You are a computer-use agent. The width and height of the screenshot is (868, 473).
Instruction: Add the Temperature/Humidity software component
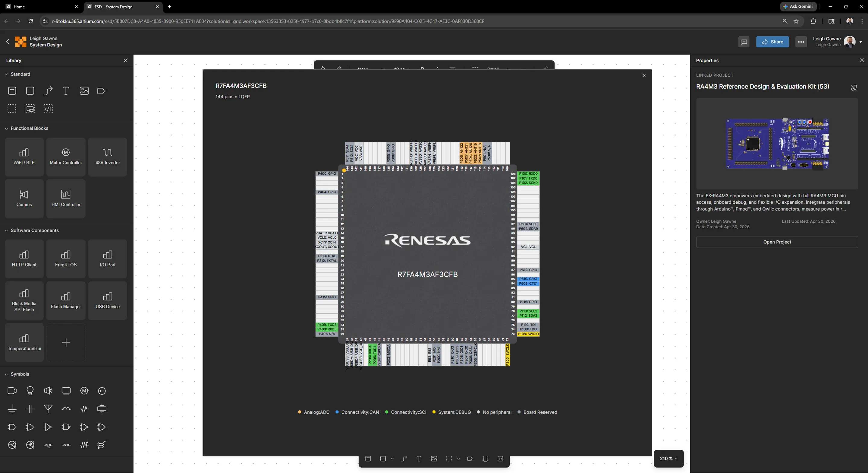tap(24, 342)
